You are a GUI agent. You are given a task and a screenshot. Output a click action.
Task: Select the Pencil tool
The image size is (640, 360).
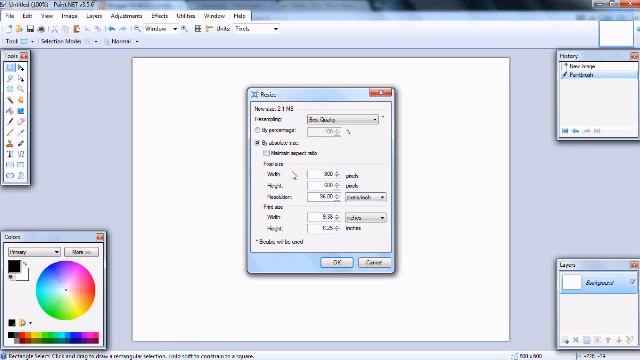click(x=10, y=132)
